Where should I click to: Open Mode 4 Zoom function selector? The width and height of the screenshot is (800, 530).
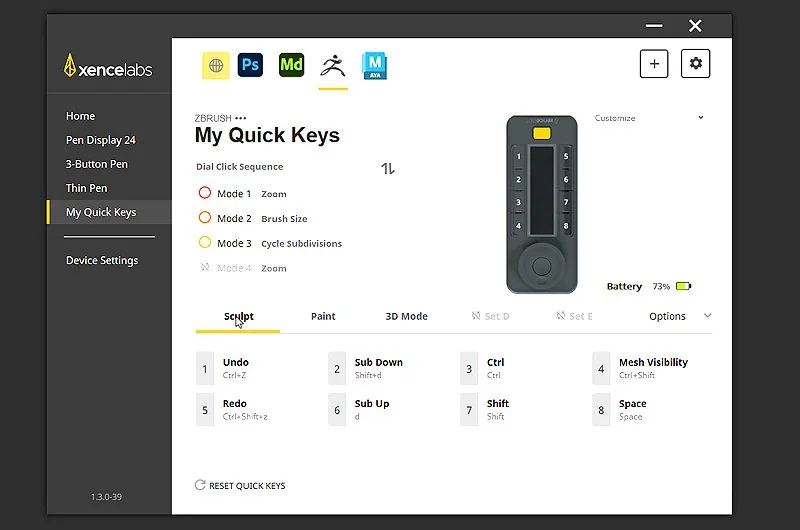click(274, 268)
